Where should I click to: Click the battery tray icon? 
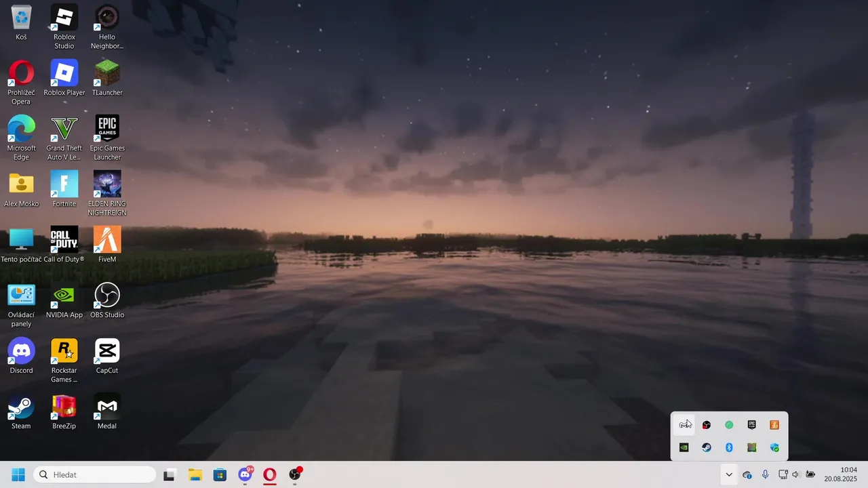point(810,474)
